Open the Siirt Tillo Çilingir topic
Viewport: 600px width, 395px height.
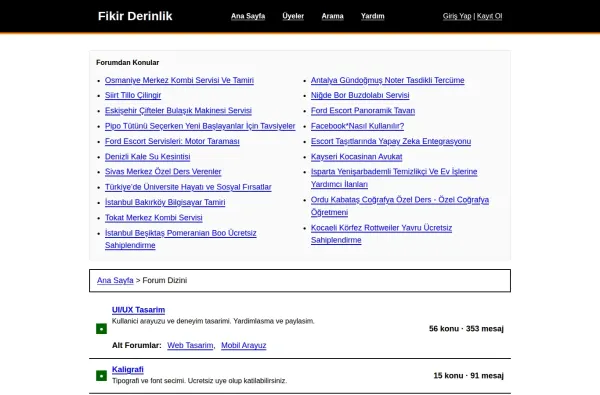(133, 95)
